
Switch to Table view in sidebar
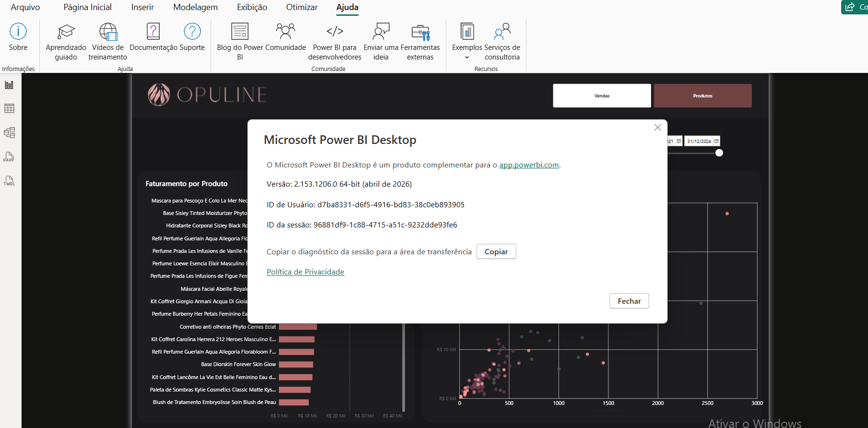pos(9,108)
